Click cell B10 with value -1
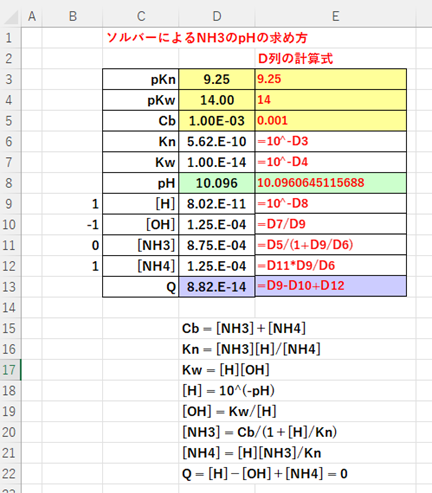The image size is (432, 493). 73,224
